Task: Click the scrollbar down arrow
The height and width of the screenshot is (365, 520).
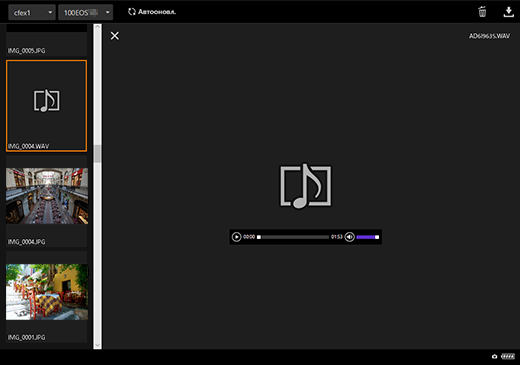Action: tap(97, 345)
